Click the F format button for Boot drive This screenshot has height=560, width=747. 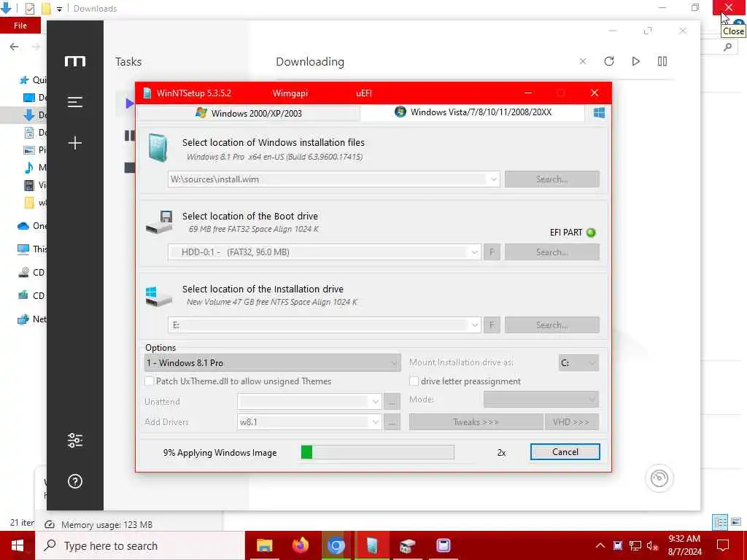click(x=492, y=252)
